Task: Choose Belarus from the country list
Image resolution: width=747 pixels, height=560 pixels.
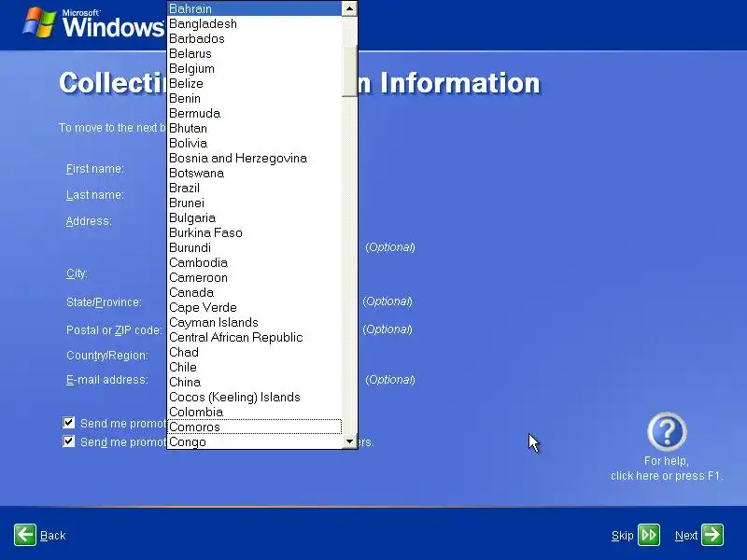Action: click(254, 53)
